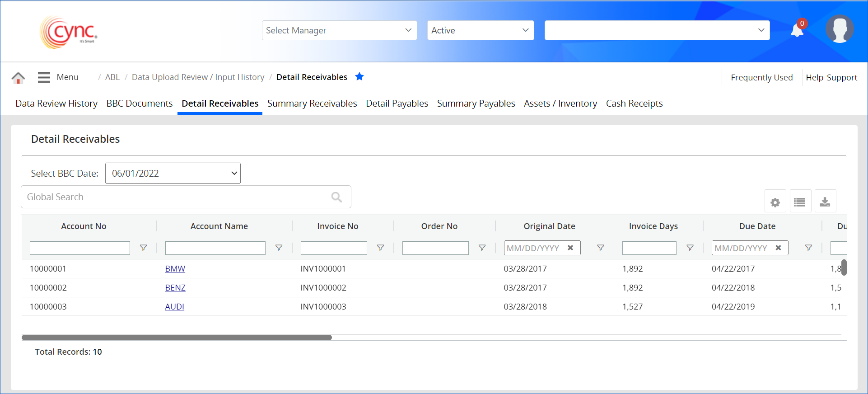
Task: Click the home icon
Action: [18, 78]
